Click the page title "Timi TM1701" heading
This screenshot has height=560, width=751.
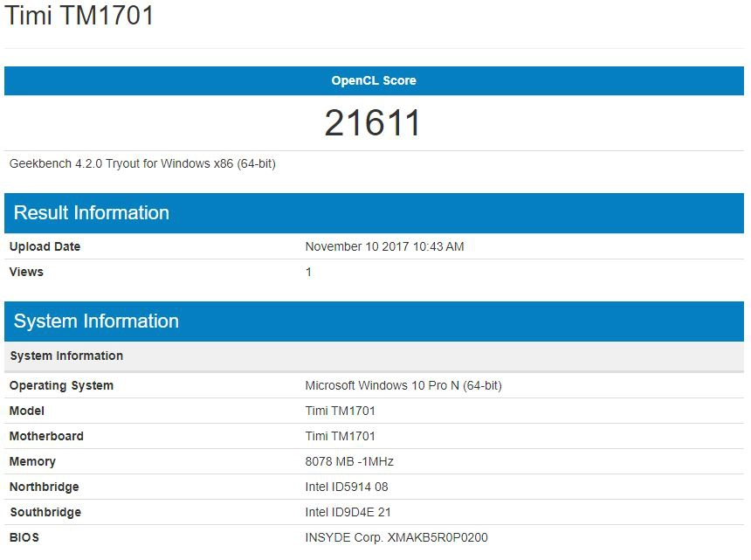click(x=79, y=16)
